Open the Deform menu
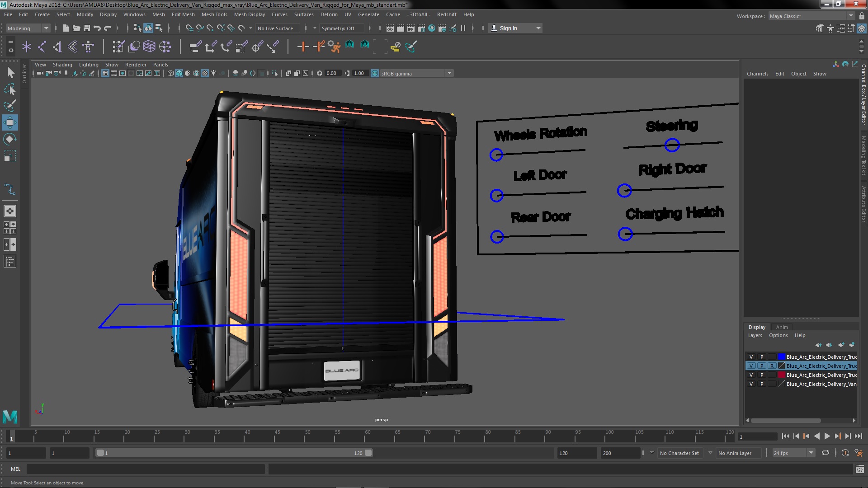 (x=329, y=14)
